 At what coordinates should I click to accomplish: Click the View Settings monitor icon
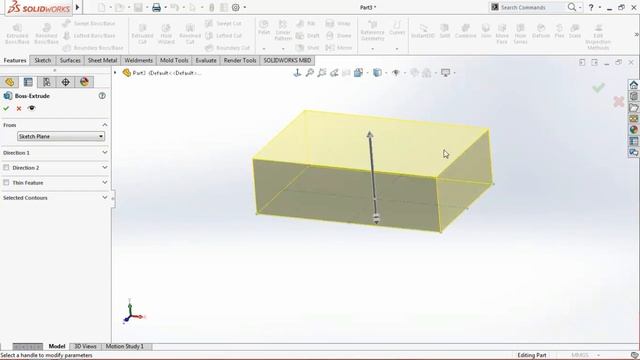tap(445, 73)
